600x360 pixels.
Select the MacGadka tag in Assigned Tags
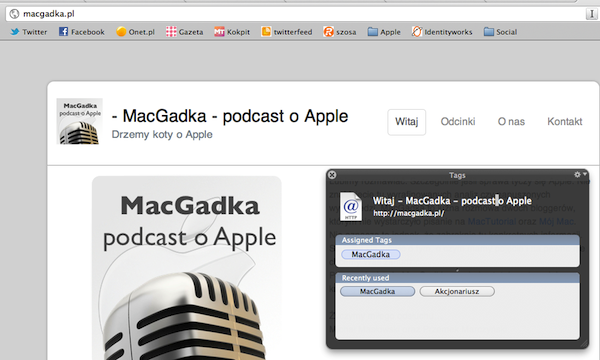[370, 254]
